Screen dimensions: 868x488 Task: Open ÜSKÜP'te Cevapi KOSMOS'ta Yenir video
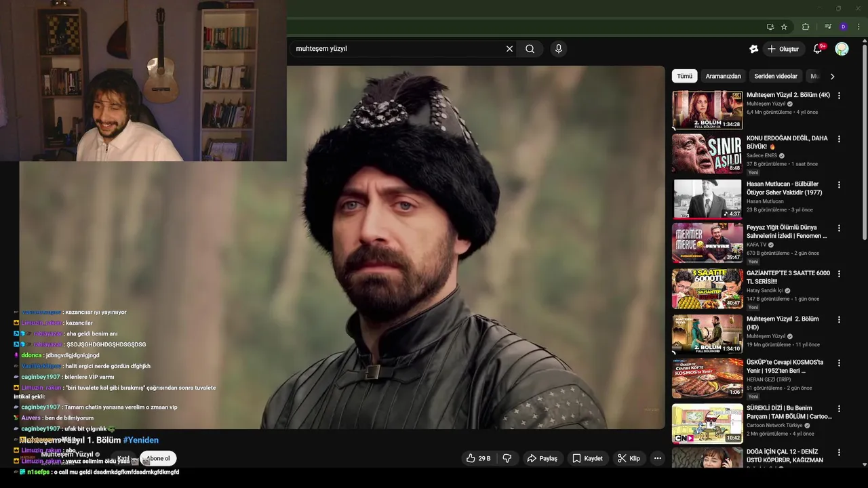pos(785,367)
